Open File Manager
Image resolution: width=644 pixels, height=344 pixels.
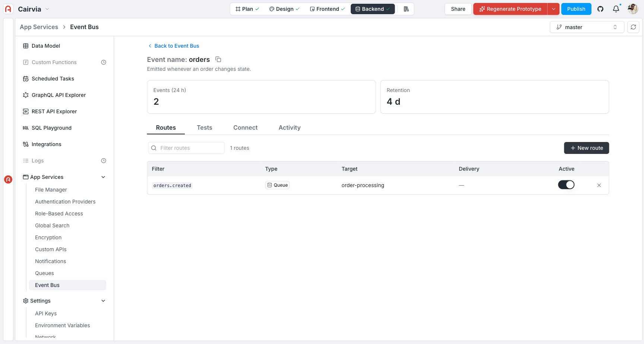coord(51,190)
